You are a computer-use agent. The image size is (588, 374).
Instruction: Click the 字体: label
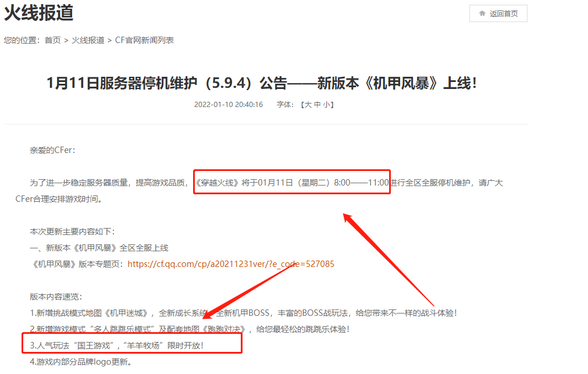tap(285, 105)
